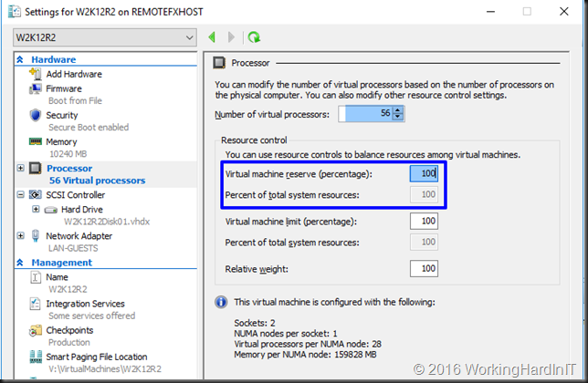
Task: Click the green back navigation arrow
Action: click(x=212, y=37)
